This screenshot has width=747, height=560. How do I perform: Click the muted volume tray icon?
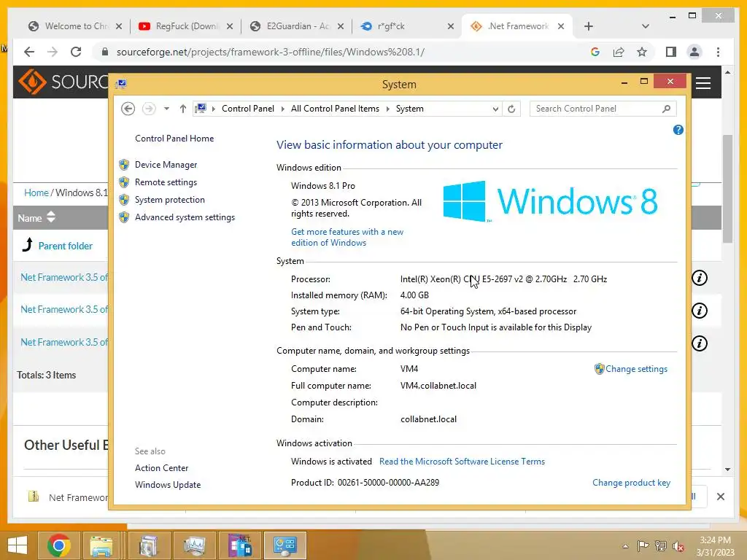678,545
